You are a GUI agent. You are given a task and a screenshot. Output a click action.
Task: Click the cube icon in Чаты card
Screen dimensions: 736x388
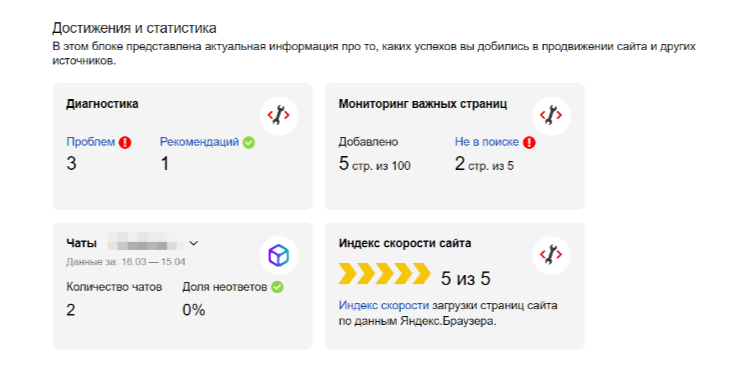[x=279, y=255]
